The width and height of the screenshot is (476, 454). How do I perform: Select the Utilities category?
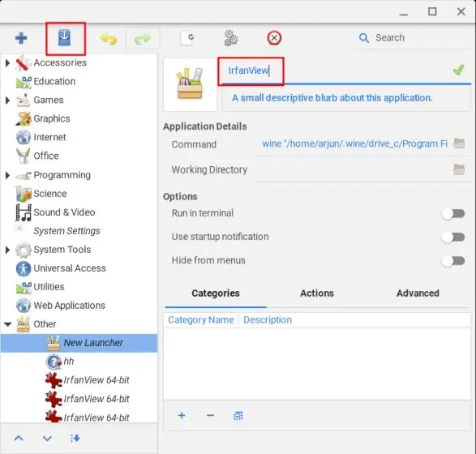[x=49, y=287]
